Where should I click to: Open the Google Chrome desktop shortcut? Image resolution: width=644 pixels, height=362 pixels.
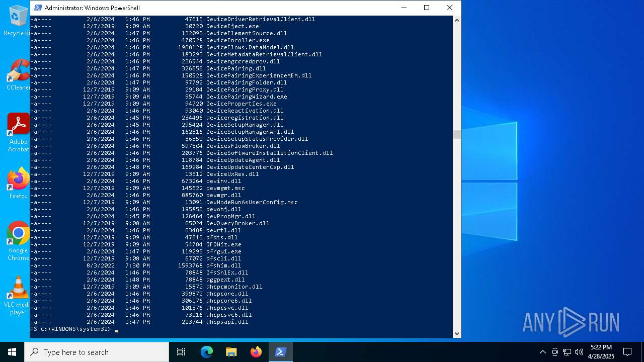pyautogui.click(x=18, y=241)
